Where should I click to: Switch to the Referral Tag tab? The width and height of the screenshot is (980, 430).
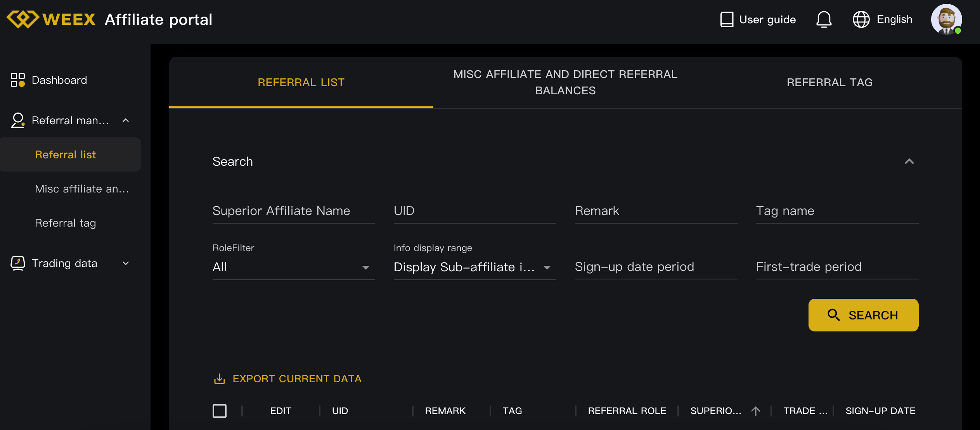point(829,82)
